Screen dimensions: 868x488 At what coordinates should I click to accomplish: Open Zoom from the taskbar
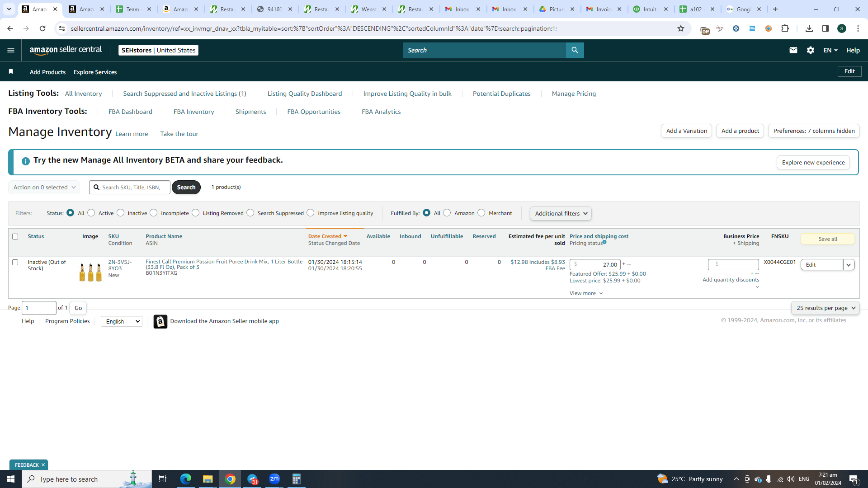274,479
